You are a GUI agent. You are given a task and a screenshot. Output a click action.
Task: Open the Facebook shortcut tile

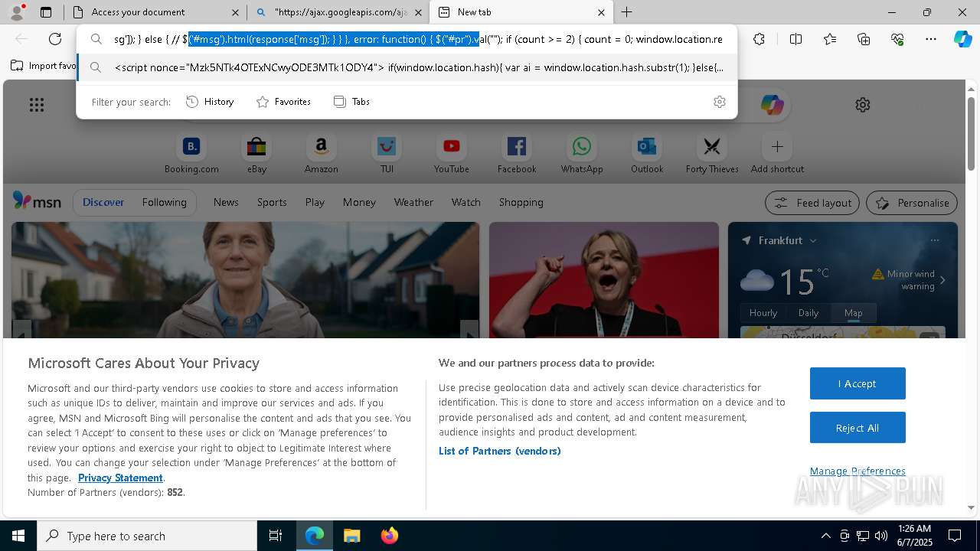pyautogui.click(x=517, y=154)
